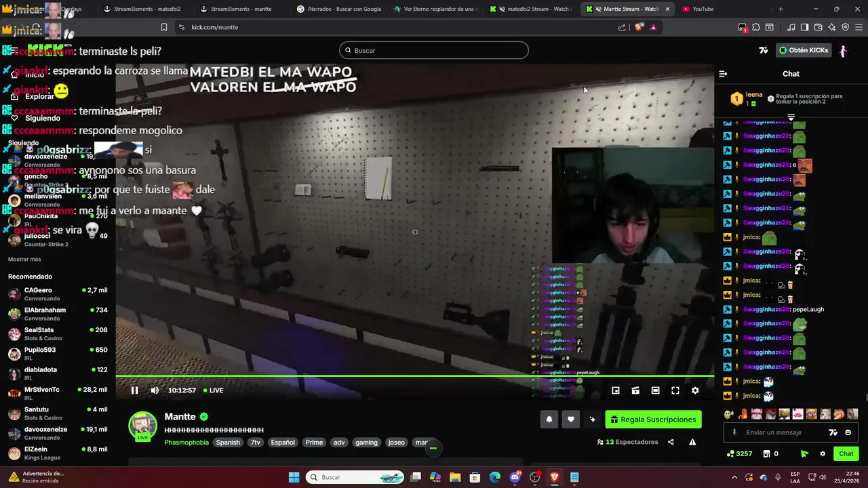Switch to Ver Eterno resplandor tab
This screenshot has width=868, height=488.
(435, 9)
